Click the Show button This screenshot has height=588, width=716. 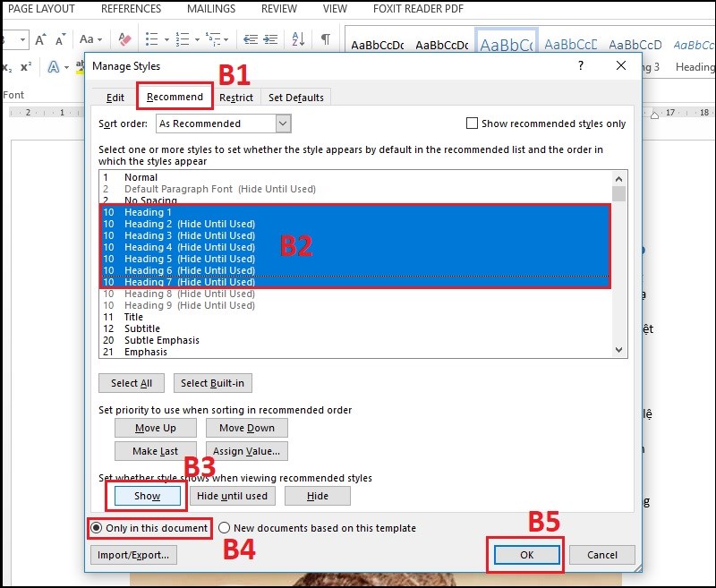147,496
